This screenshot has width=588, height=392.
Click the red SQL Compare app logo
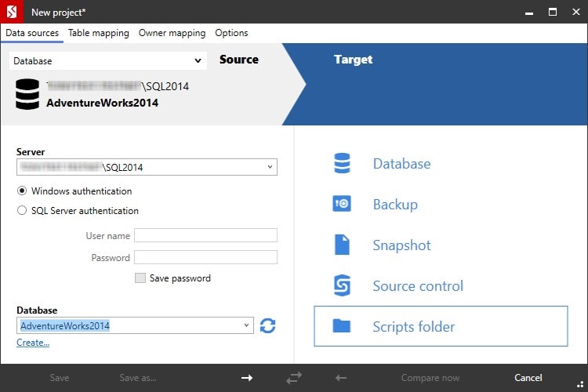tap(12, 12)
